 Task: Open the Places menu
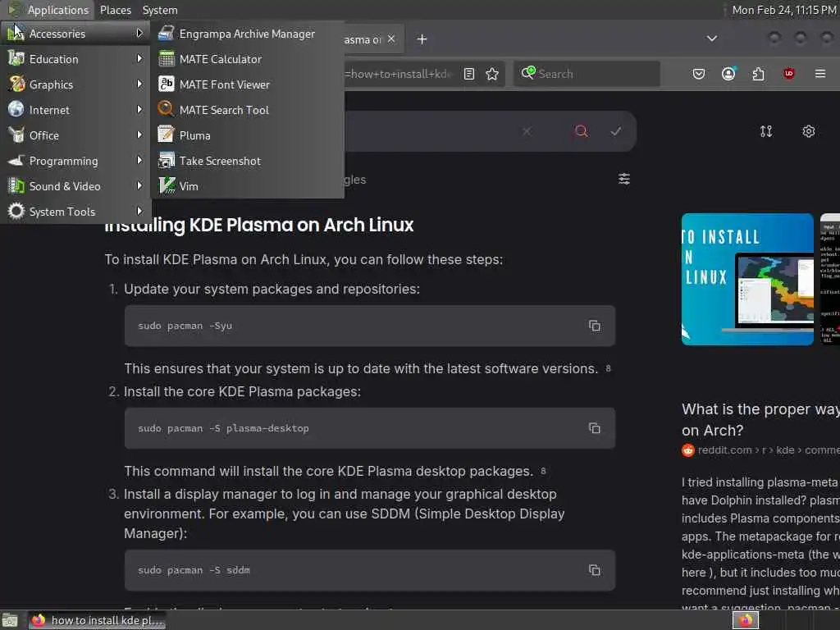[115, 10]
